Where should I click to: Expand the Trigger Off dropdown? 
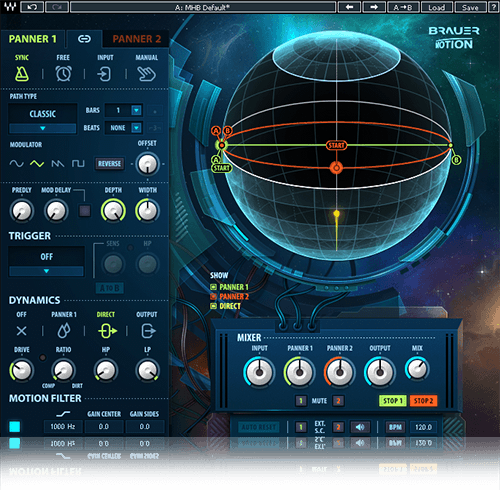coord(46,271)
